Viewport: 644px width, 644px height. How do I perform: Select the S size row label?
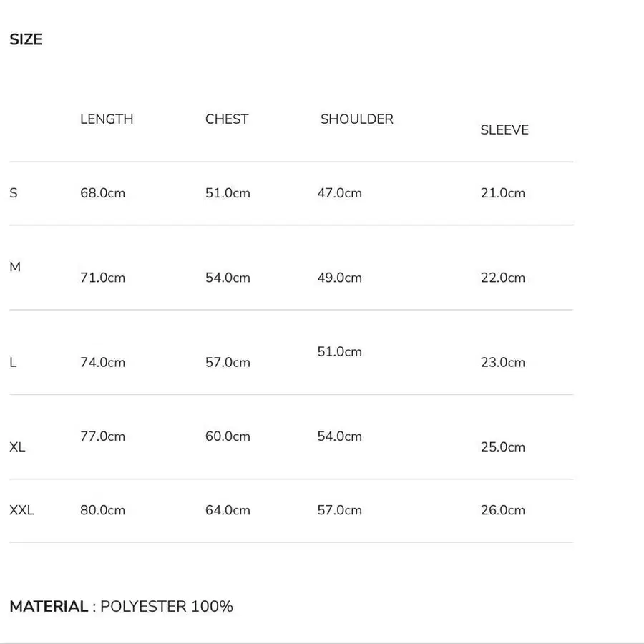click(14, 193)
